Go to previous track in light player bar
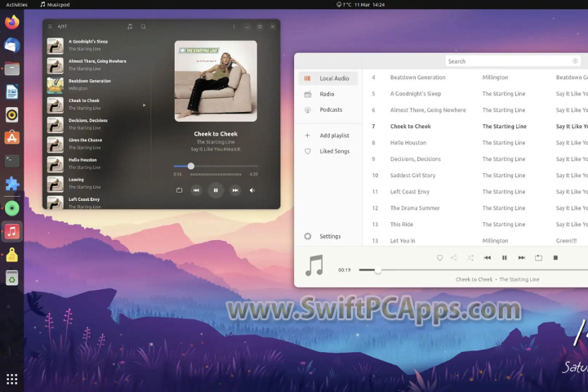The width and height of the screenshot is (588, 392). point(487,258)
